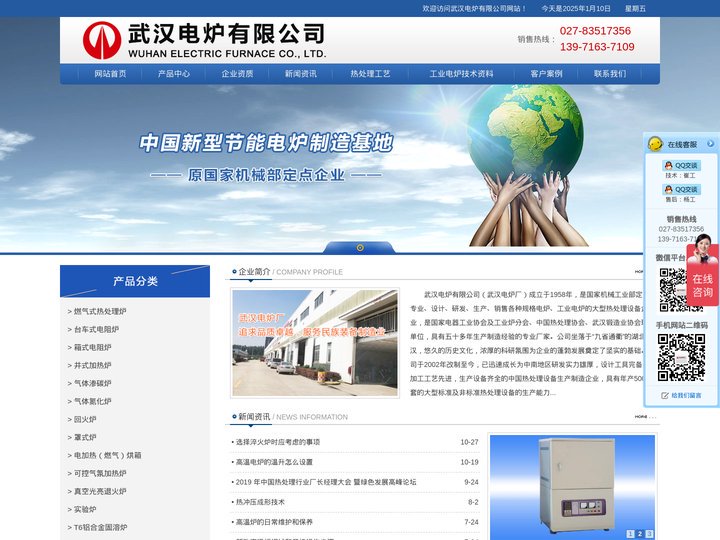
Task: Click the furnace product slideshow image
Action: (x=572, y=487)
